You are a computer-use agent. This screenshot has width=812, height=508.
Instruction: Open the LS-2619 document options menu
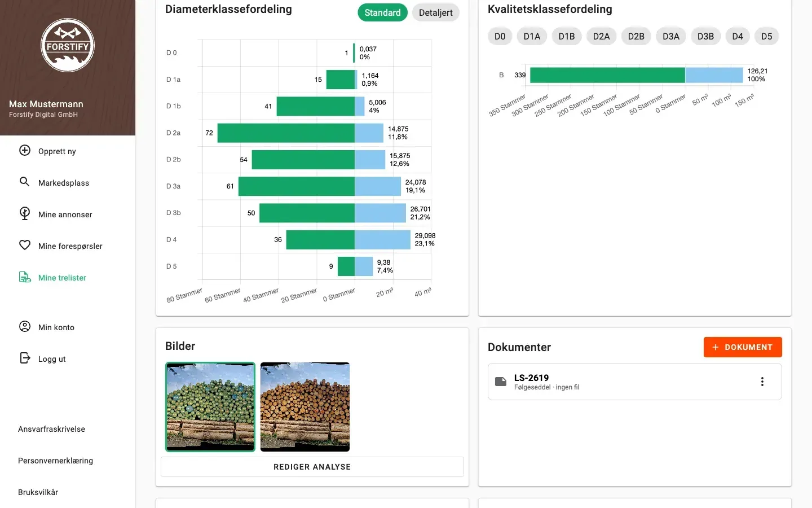pos(762,382)
